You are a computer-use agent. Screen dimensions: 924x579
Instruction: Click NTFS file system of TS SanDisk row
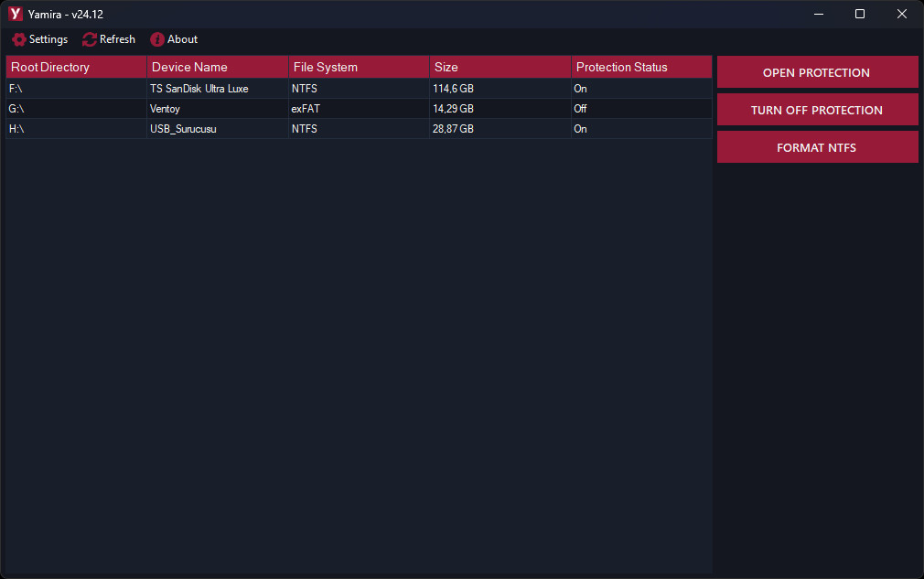[359, 89]
